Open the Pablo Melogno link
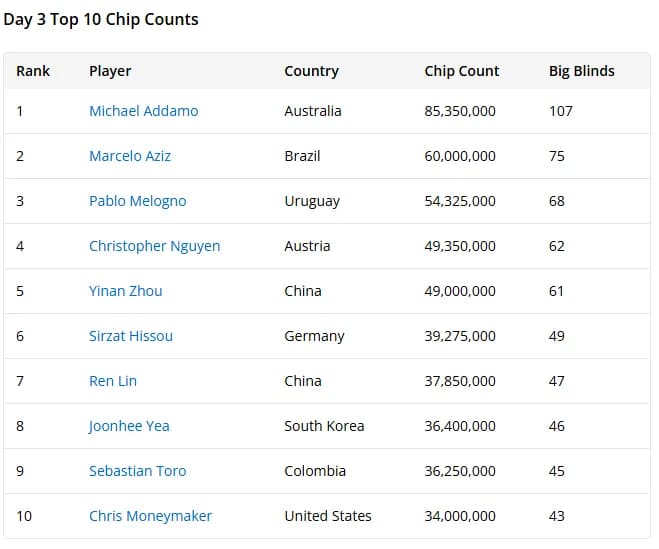 click(x=137, y=201)
